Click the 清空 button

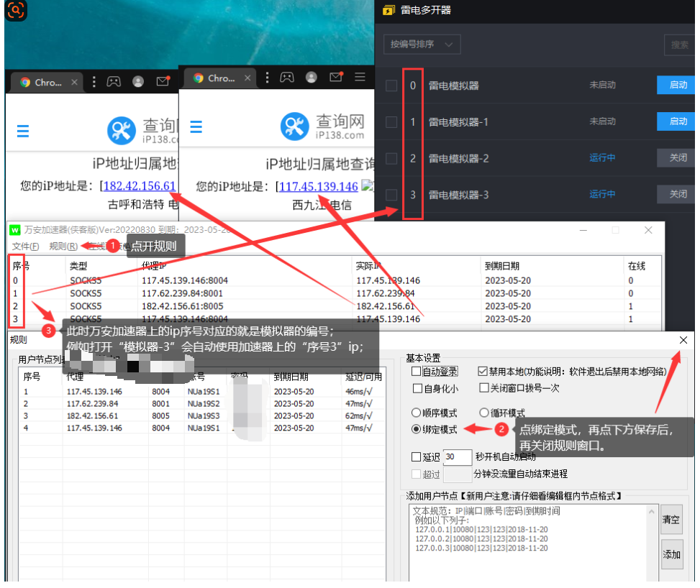coord(671,520)
